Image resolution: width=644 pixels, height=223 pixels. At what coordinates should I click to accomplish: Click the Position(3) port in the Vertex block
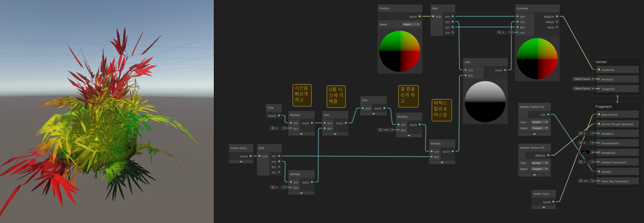pos(599,70)
